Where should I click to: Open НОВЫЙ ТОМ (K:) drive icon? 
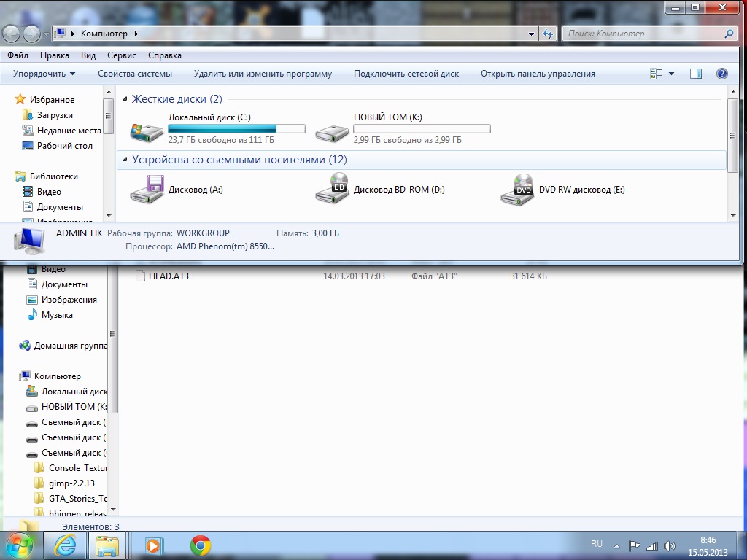click(x=332, y=132)
